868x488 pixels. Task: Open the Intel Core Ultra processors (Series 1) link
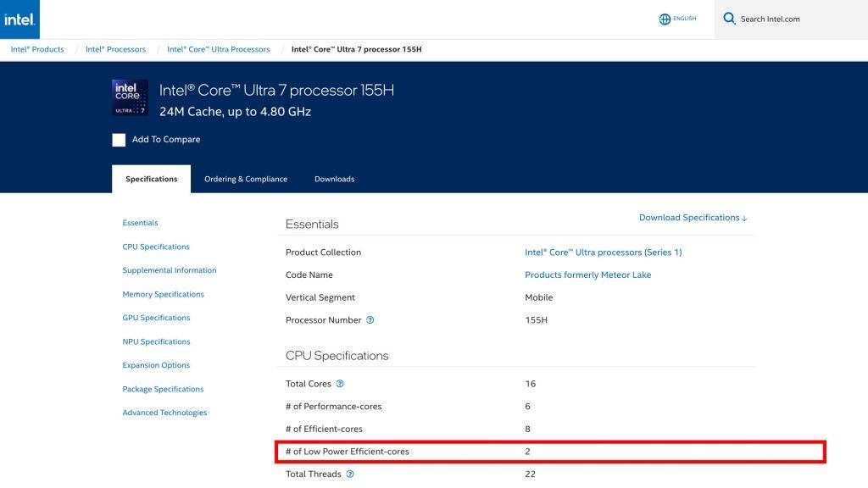pyautogui.click(x=604, y=252)
